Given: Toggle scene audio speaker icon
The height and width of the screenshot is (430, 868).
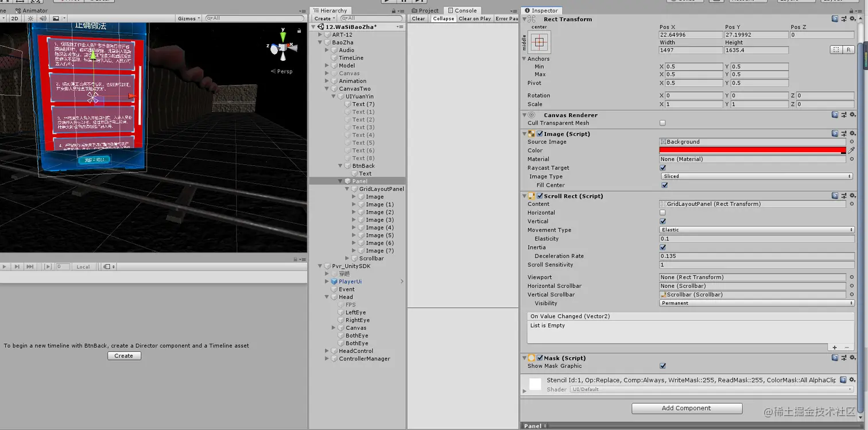Looking at the screenshot, I should (x=42, y=18).
